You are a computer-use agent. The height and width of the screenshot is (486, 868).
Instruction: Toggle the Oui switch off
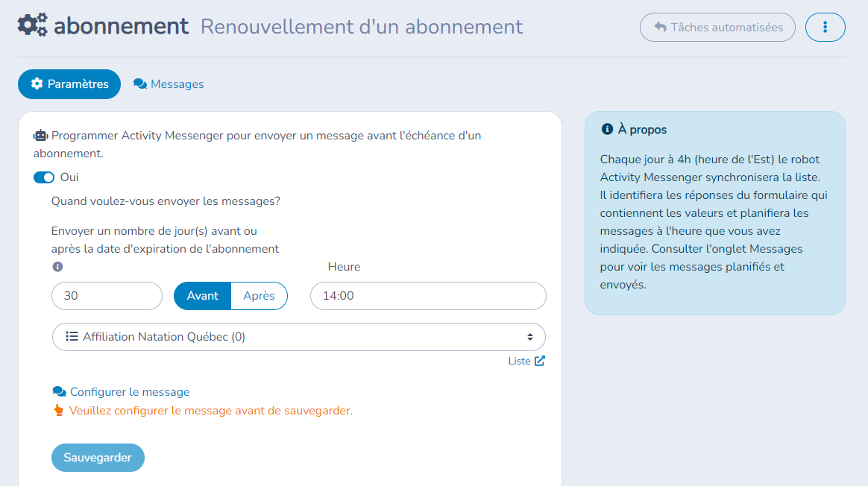click(x=44, y=177)
